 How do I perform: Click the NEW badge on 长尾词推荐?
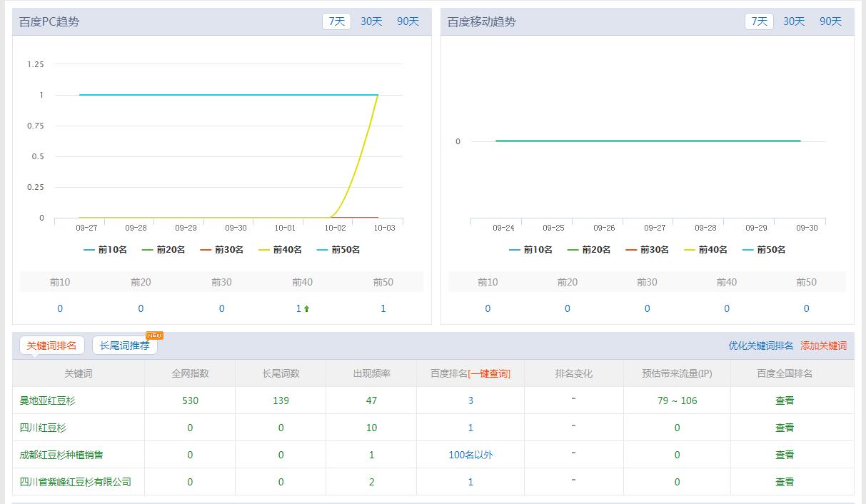(x=154, y=336)
